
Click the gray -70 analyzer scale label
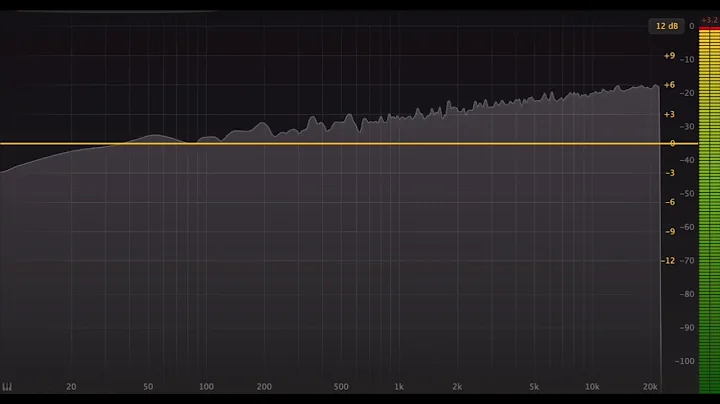(x=687, y=261)
